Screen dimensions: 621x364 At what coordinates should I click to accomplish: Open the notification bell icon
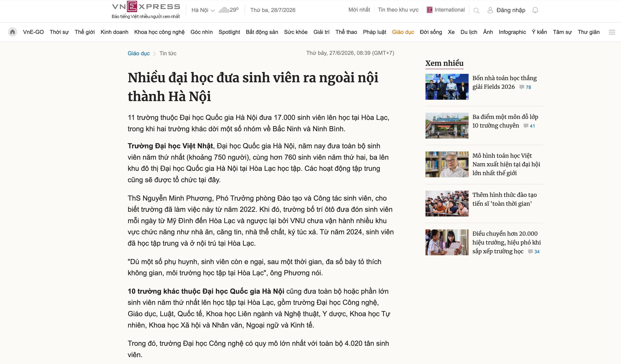coord(535,10)
